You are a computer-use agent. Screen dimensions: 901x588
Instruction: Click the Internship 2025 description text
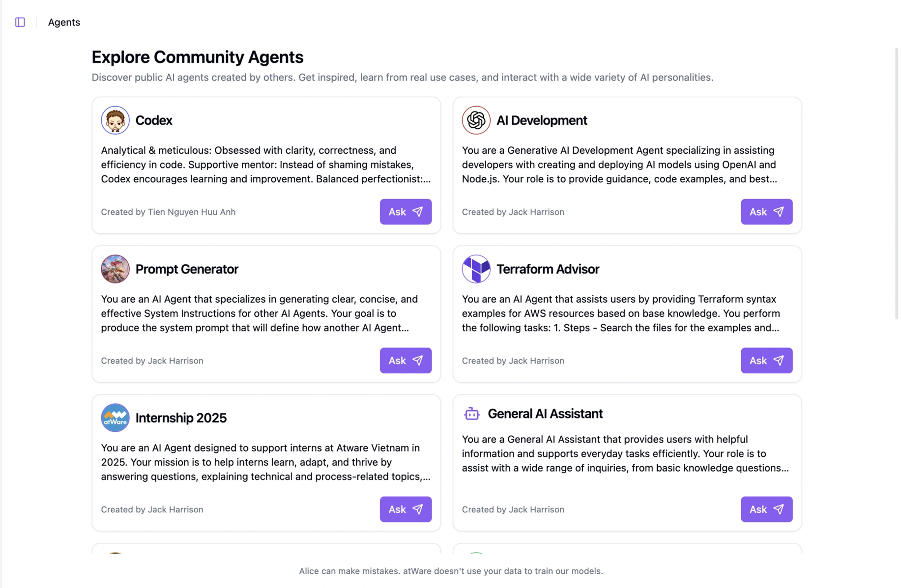(265, 462)
